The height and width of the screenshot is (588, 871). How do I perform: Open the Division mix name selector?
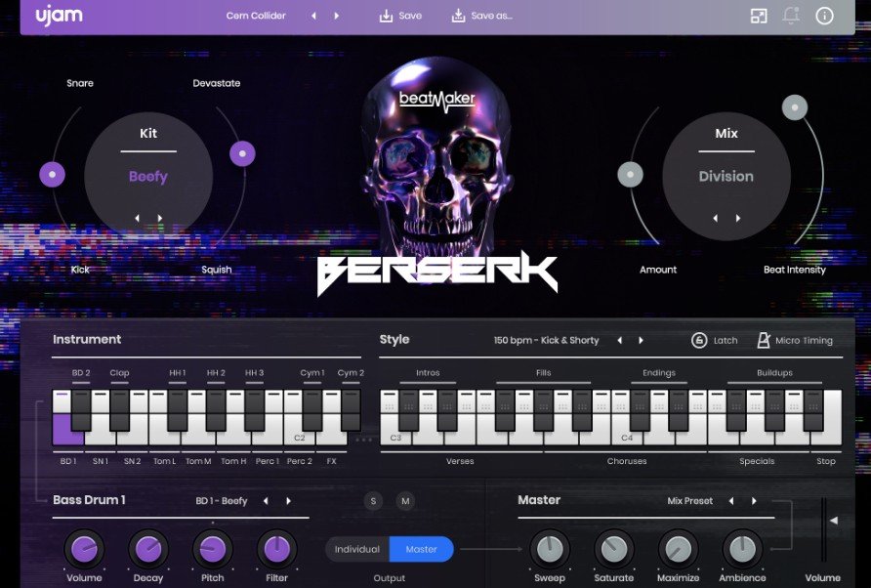pos(726,176)
